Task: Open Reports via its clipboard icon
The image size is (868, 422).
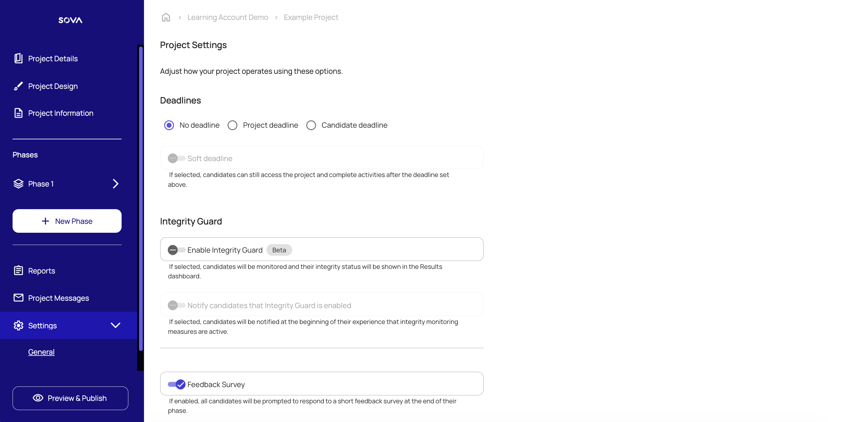Action: click(x=19, y=270)
